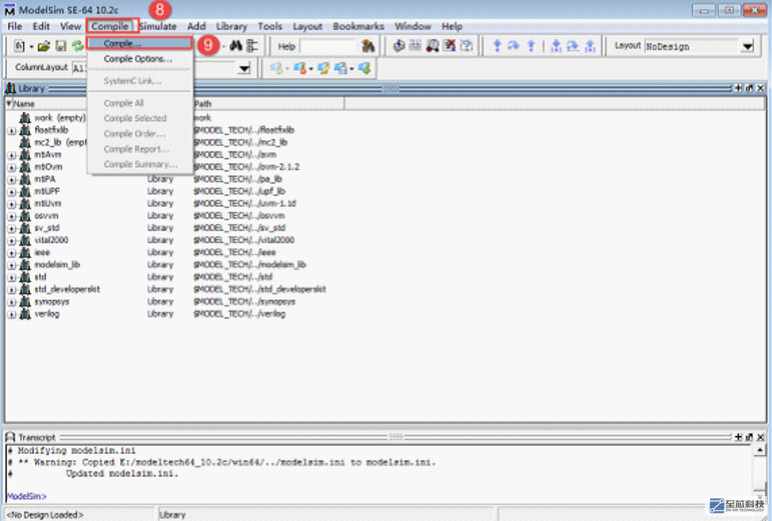Select the vital2000 library row
Viewport: 772px width, 521px height.
pyautogui.click(x=51, y=240)
